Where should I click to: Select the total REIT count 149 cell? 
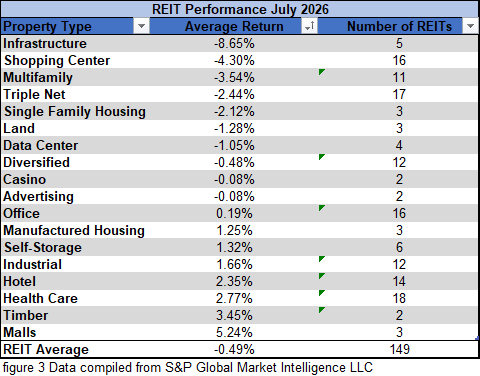pos(398,349)
